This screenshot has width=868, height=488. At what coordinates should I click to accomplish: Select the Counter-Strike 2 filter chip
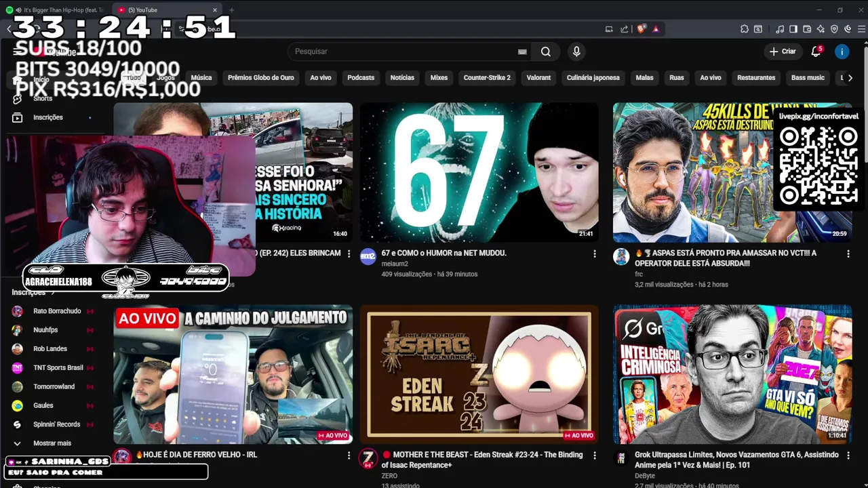(x=487, y=78)
